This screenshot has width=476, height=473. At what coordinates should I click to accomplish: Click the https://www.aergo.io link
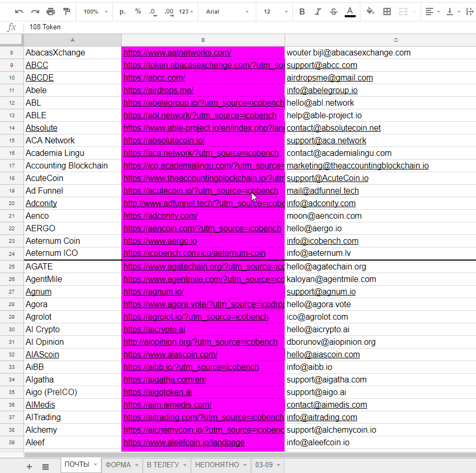[x=160, y=241]
